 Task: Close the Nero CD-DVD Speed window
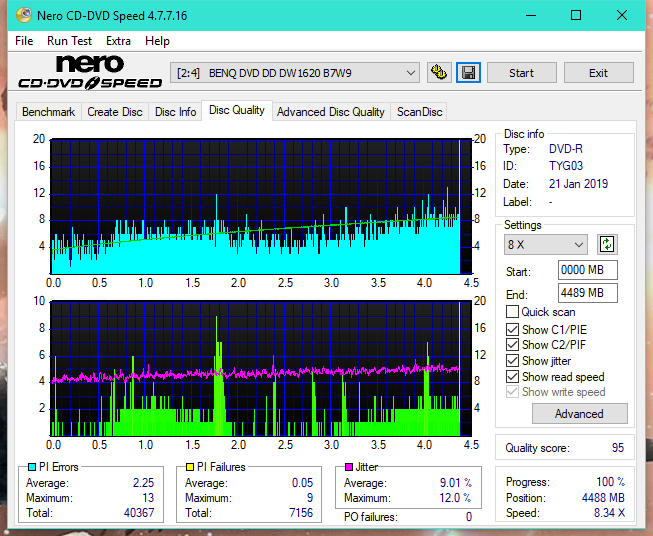coord(622,16)
